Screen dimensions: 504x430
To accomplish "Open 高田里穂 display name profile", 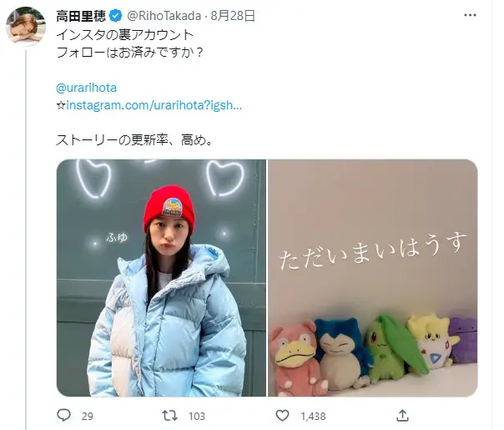I will coord(81,16).
